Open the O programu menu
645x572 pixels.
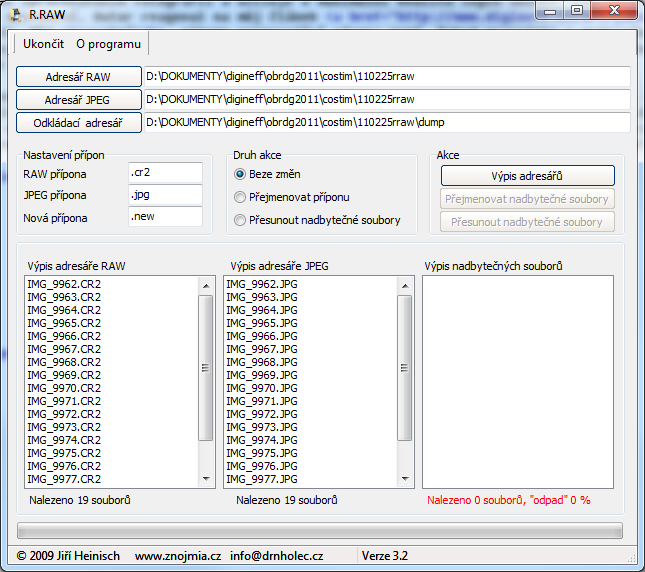click(108, 44)
